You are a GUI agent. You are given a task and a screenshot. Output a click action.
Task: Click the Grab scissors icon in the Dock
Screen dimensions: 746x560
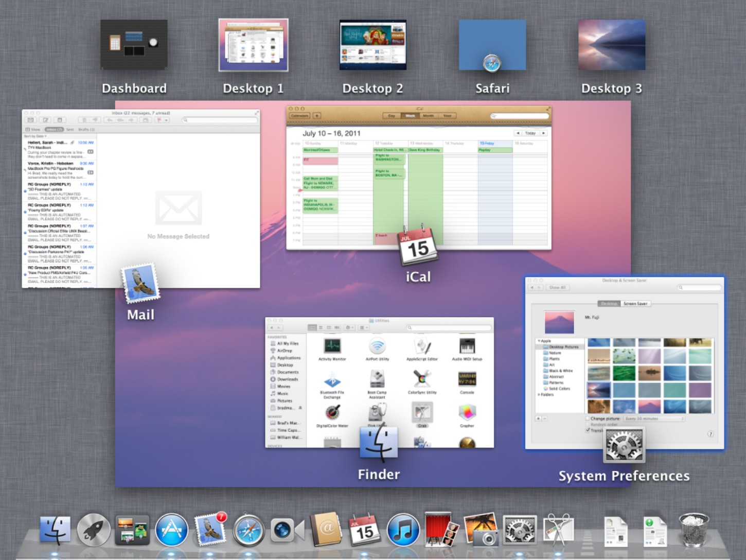[558, 530]
